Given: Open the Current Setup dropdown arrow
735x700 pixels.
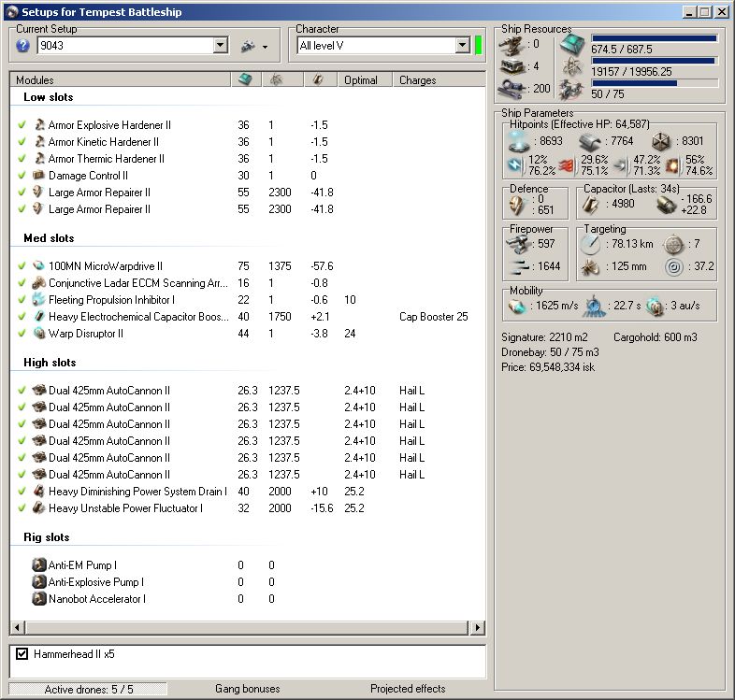Looking at the screenshot, I should pyautogui.click(x=221, y=46).
